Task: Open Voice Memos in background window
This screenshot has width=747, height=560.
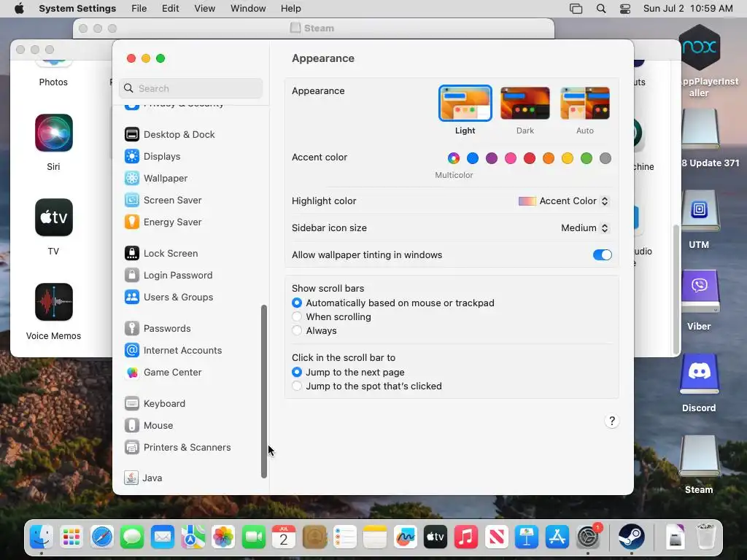Action: coord(54,303)
